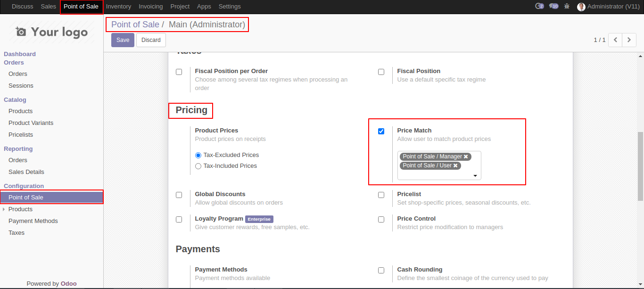Image resolution: width=644 pixels, height=289 pixels.
Task: Open the activities clock icon
Action: point(539,7)
